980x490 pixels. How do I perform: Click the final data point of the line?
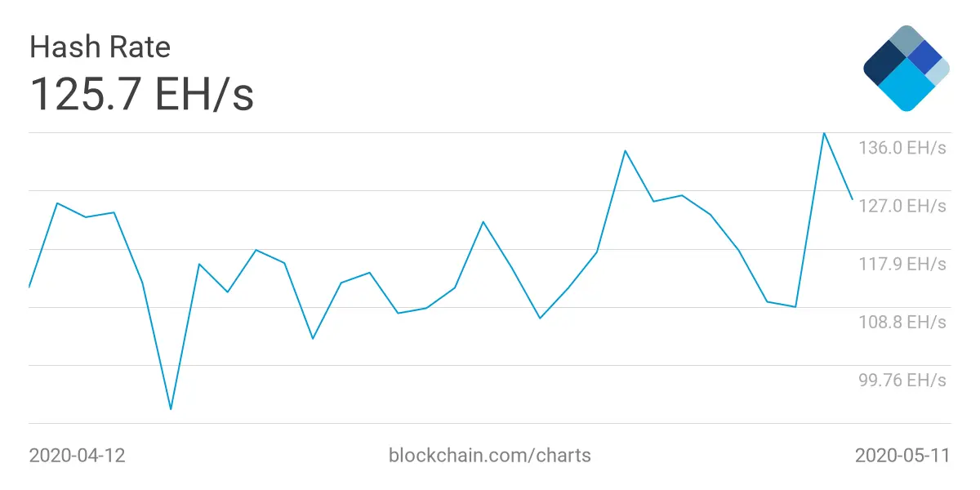pyautogui.click(x=852, y=198)
